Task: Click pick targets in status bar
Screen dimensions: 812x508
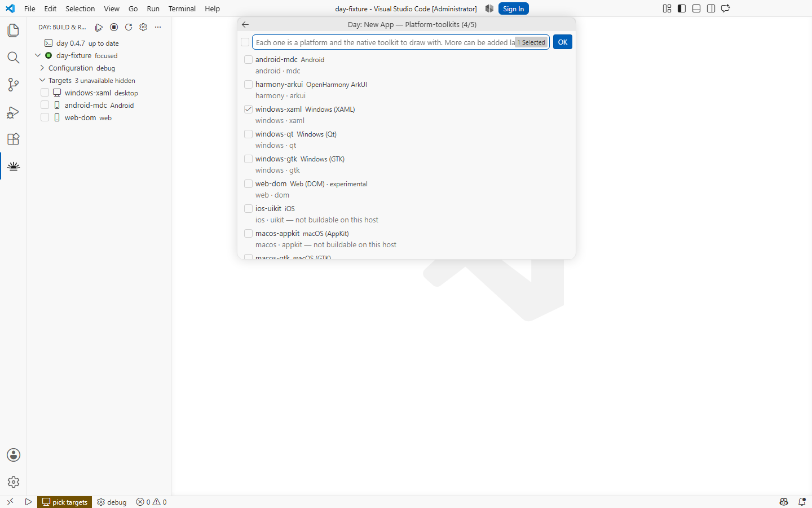Action: 64,502
